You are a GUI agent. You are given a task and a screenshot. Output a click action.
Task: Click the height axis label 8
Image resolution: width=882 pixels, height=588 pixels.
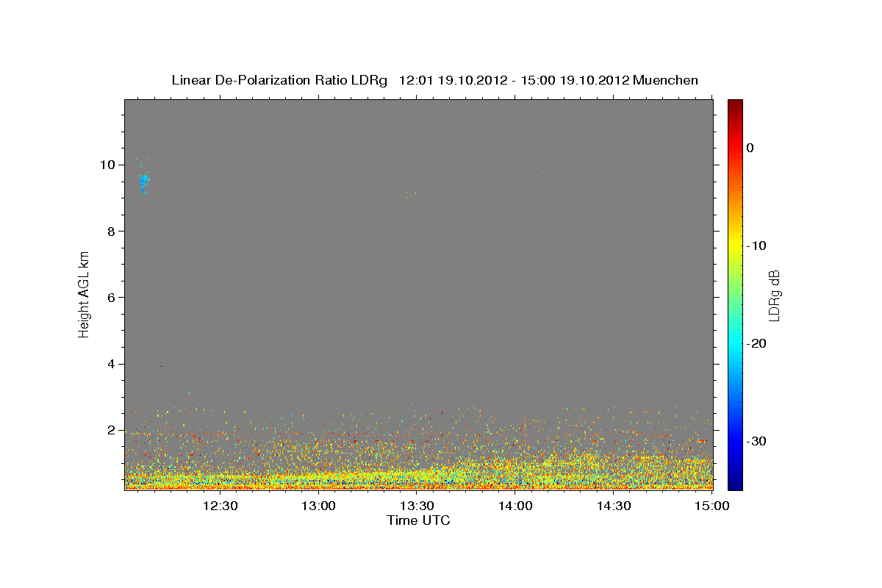[111, 231]
